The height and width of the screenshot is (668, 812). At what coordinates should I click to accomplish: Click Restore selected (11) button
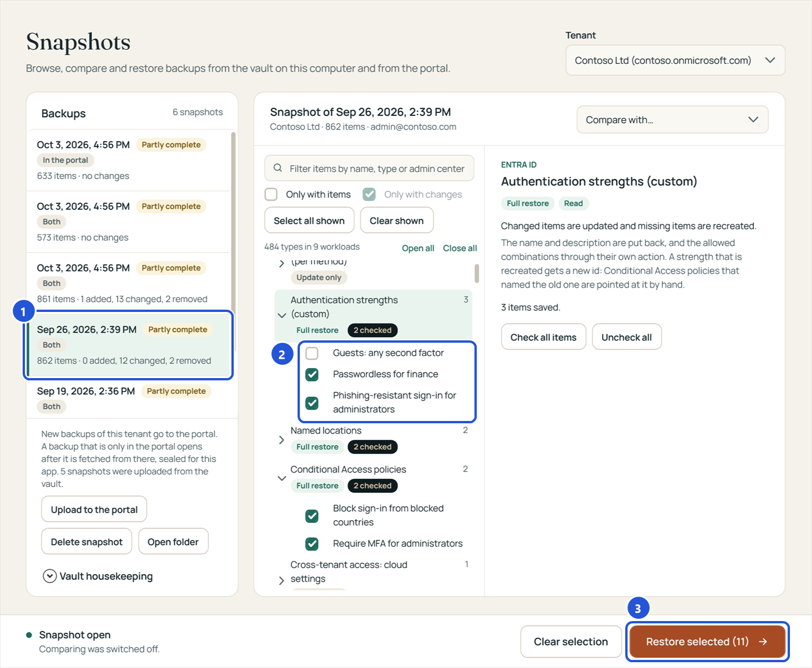(707, 641)
